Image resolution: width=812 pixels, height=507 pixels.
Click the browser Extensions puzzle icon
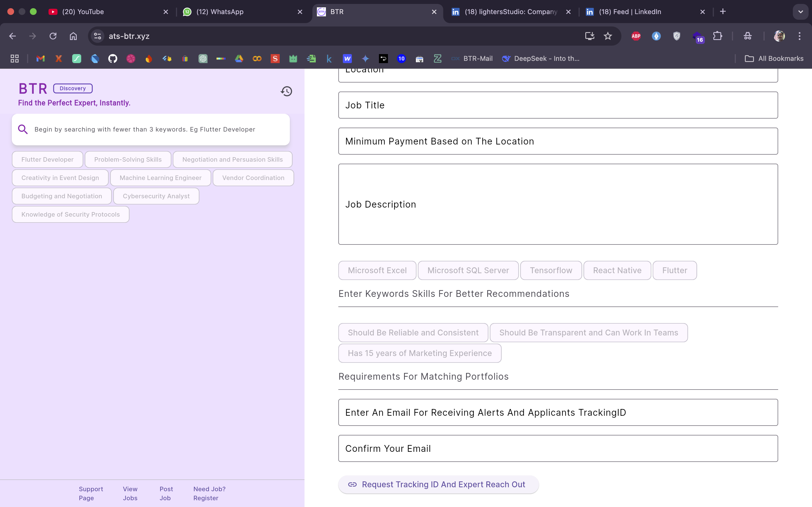coord(717,36)
